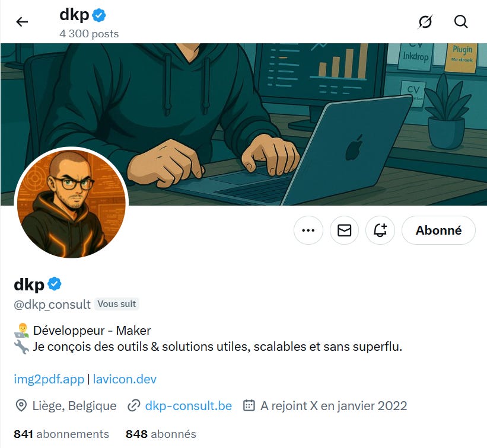Click the calendar icon by join date
487x448 pixels.
(x=249, y=405)
